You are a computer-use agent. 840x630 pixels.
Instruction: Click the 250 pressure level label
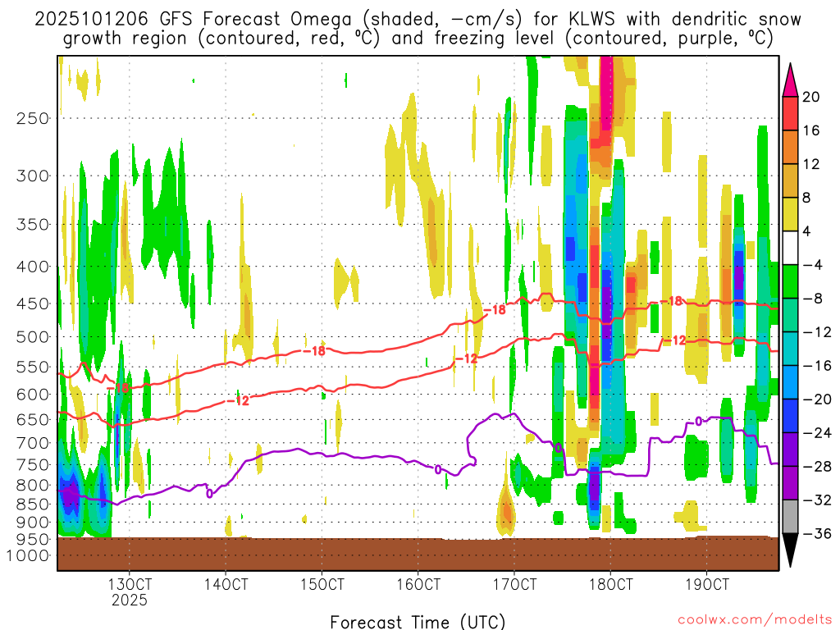pyautogui.click(x=31, y=118)
